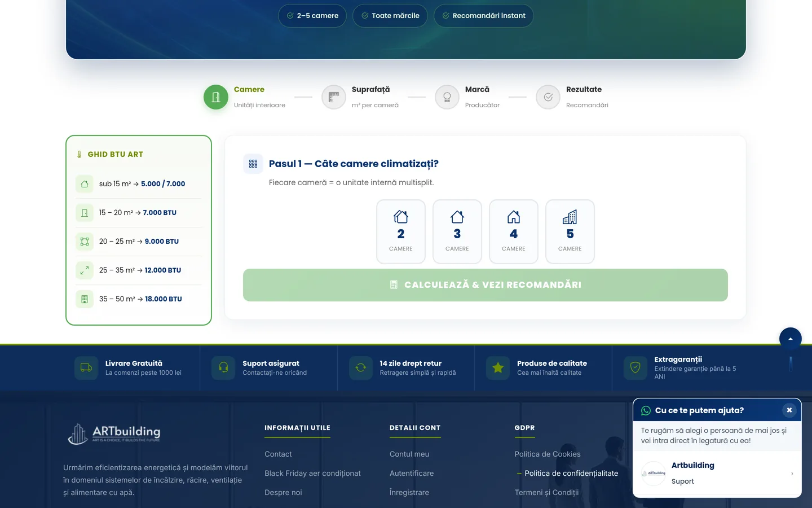Click the 2–5 camere pill
The image size is (812, 508).
(x=312, y=16)
